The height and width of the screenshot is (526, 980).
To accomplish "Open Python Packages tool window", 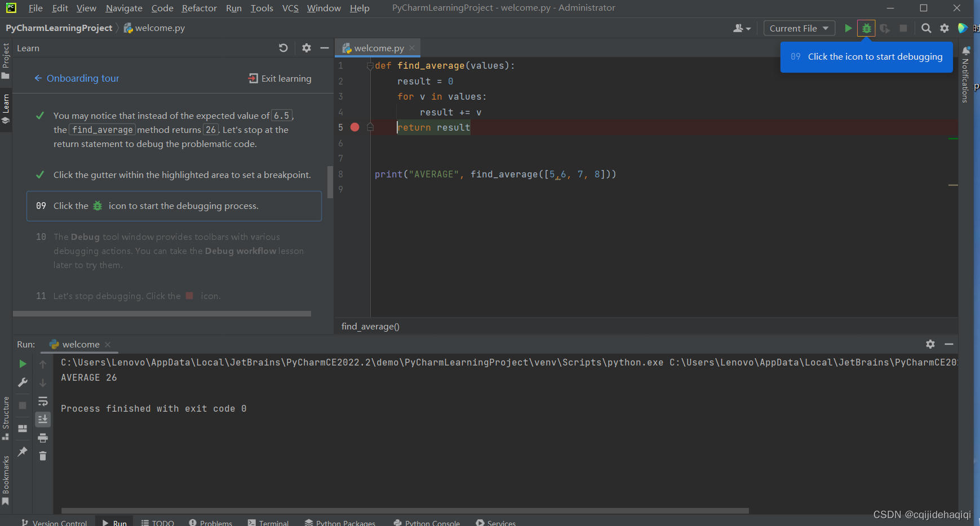I will pyautogui.click(x=340, y=523).
